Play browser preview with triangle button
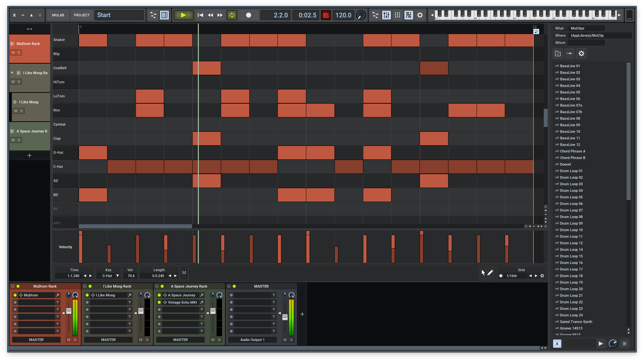Image resolution: width=644 pixels, height=361 pixels. 600,344
